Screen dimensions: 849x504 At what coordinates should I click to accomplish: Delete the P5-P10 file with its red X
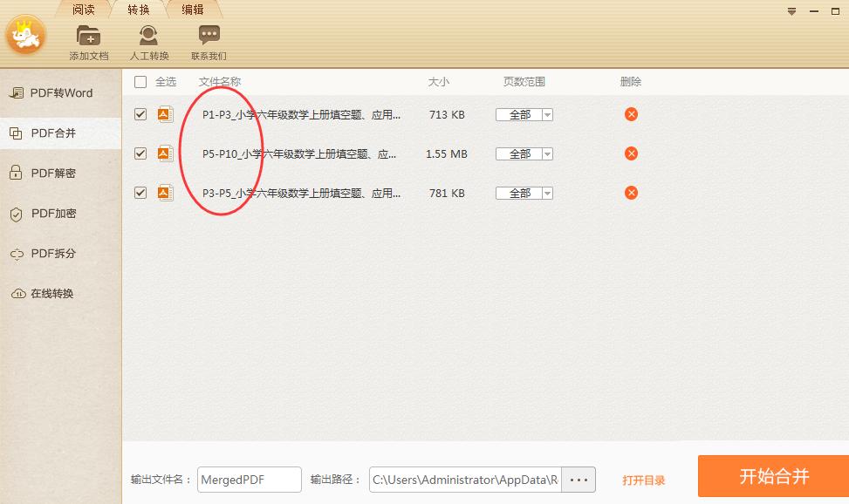pyautogui.click(x=631, y=153)
